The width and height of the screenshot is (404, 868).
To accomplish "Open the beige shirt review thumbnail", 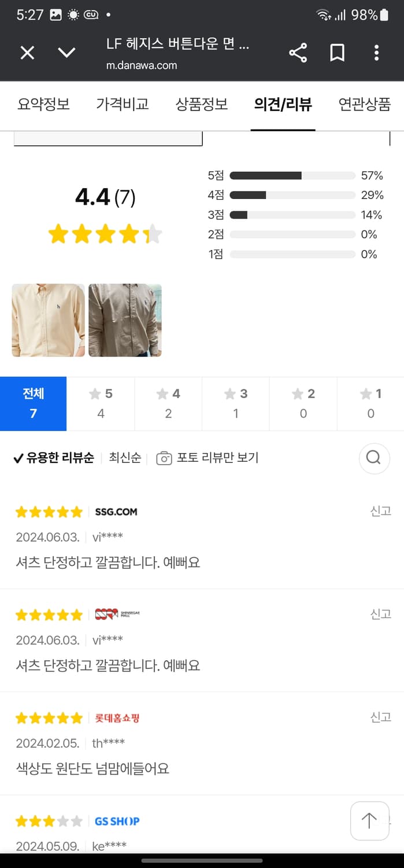I will (x=48, y=320).
